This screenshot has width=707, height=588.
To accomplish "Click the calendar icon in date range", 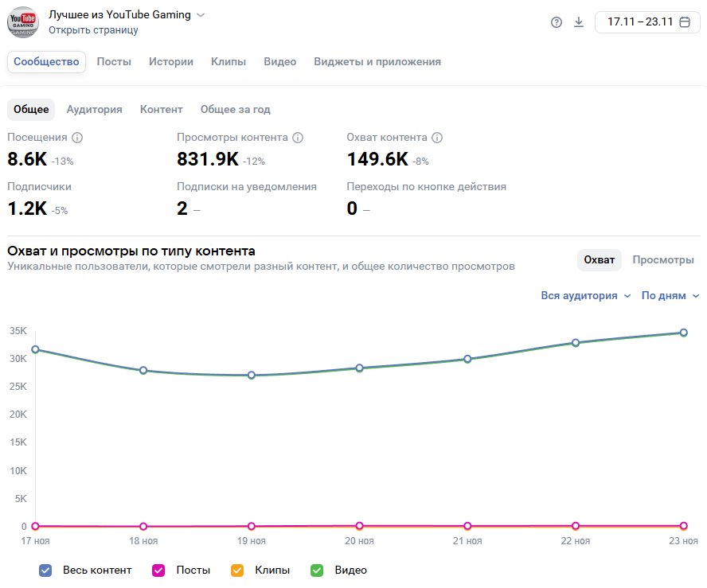I will click(684, 22).
